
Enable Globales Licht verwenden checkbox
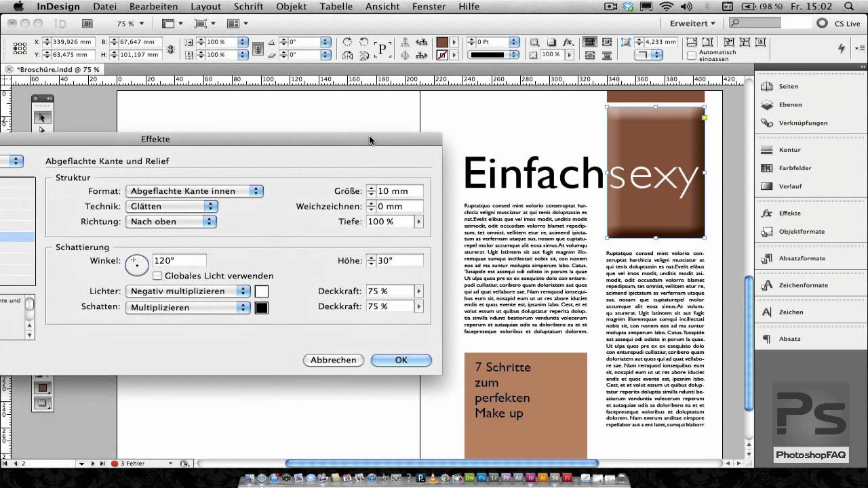click(157, 276)
